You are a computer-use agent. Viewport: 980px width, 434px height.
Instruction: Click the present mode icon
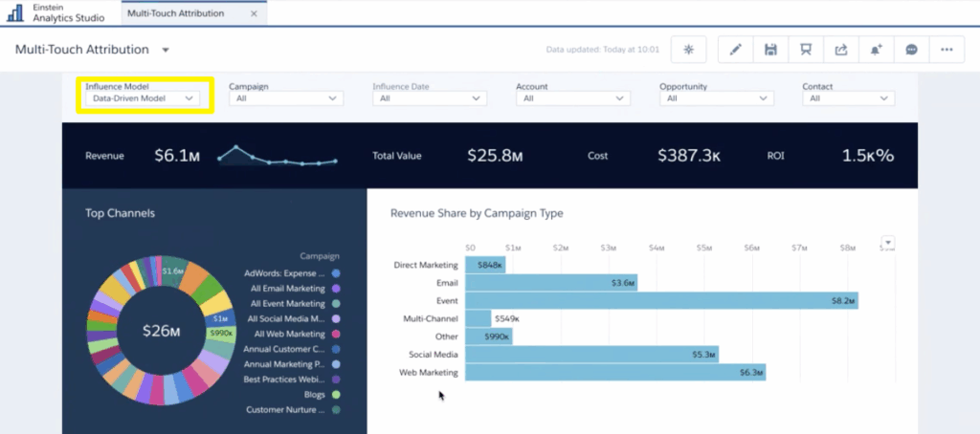click(806, 50)
